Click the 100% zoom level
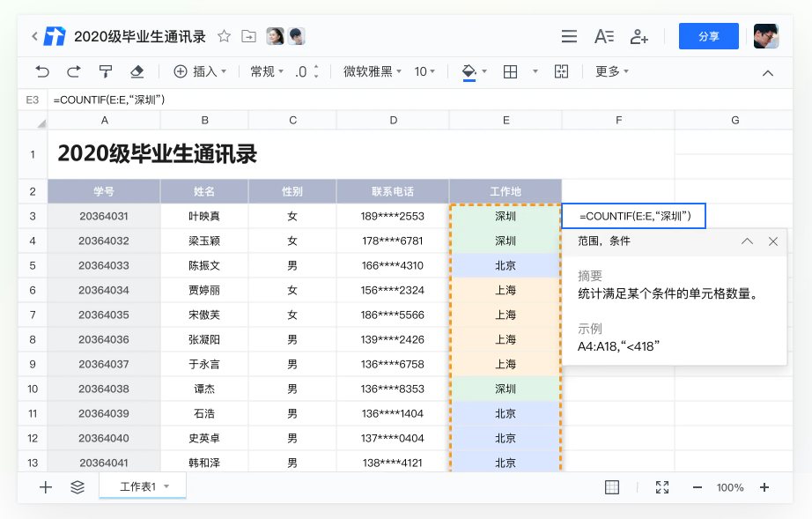The width and height of the screenshot is (812, 519). click(x=730, y=487)
